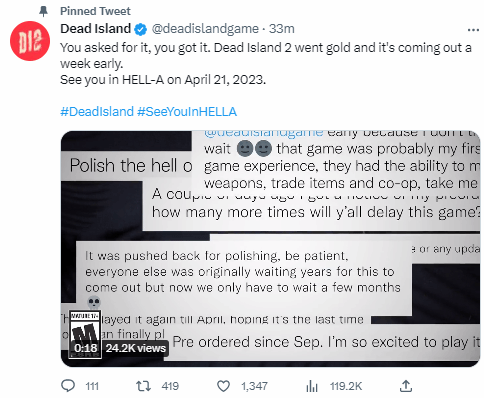Open the @deadislandgame handle

coord(205,29)
